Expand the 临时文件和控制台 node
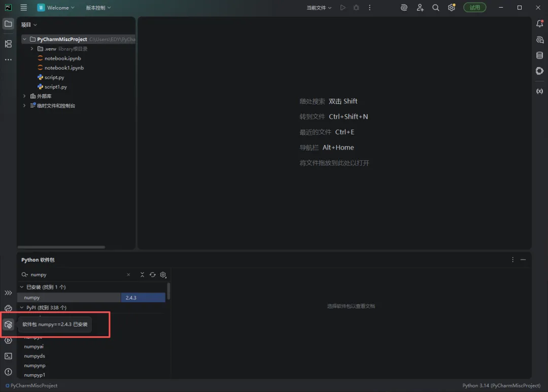Screen dimensions: 548x392 click(24, 105)
